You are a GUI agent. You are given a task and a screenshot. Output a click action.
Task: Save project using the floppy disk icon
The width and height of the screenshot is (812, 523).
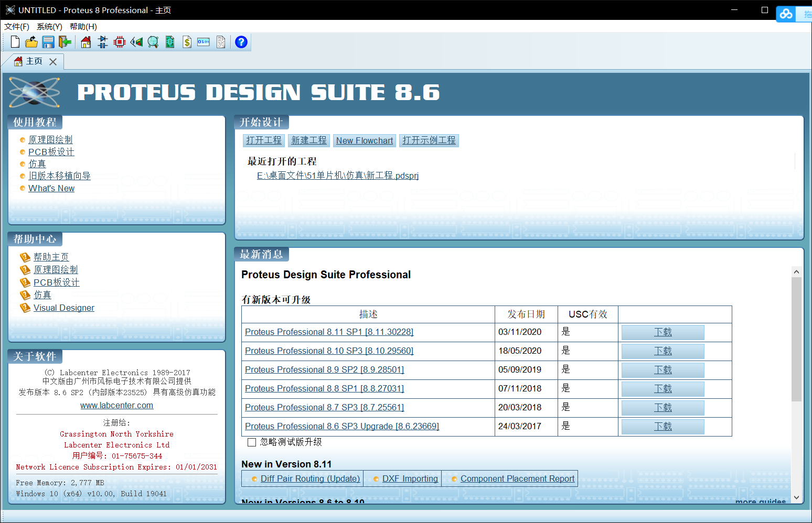[x=48, y=42]
